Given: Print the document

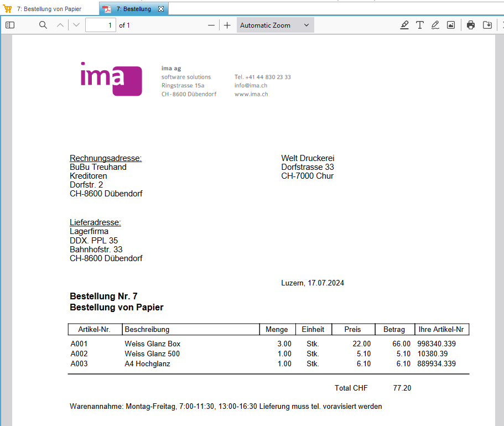Looking at the screenshot, I should coord(471,25).
